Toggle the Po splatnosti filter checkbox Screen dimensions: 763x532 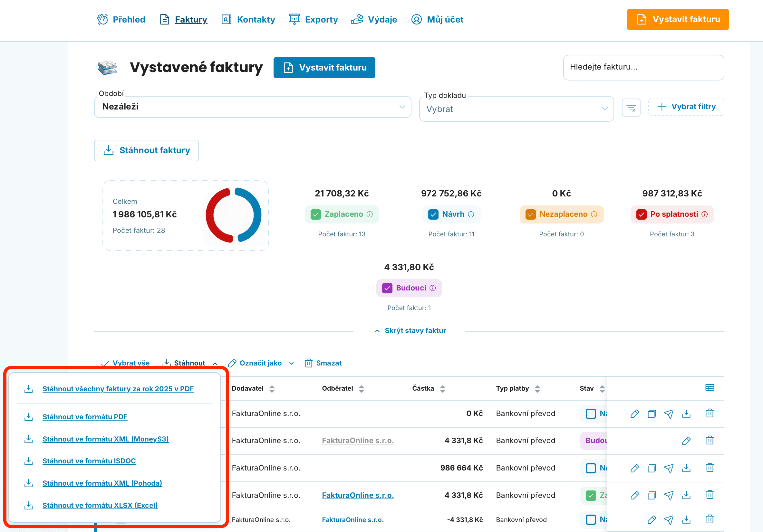641,214
